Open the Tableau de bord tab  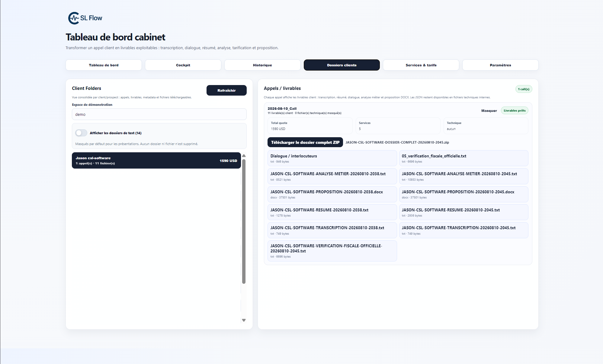104,65
